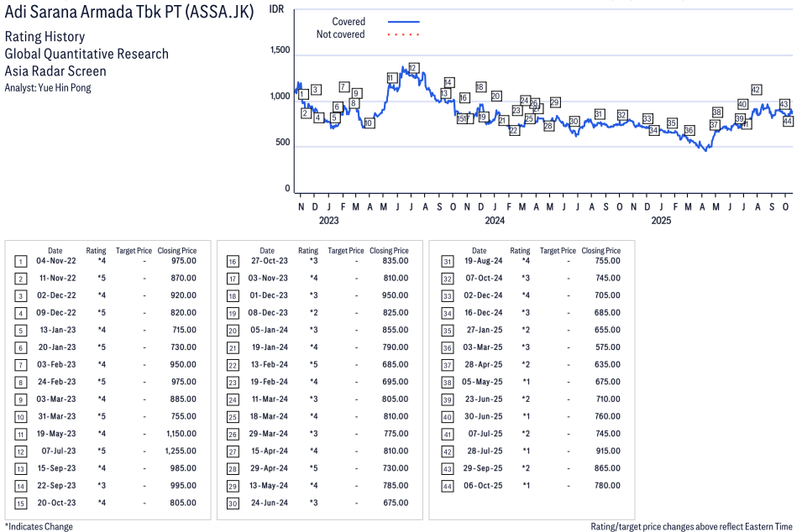
Task: Click the red dotted Not covered legend line
Action: [x=404, y=34]
